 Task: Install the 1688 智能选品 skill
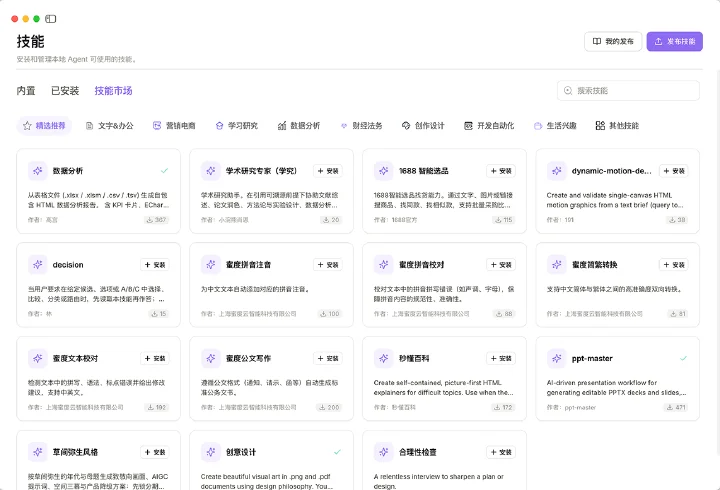click(501, 171)
